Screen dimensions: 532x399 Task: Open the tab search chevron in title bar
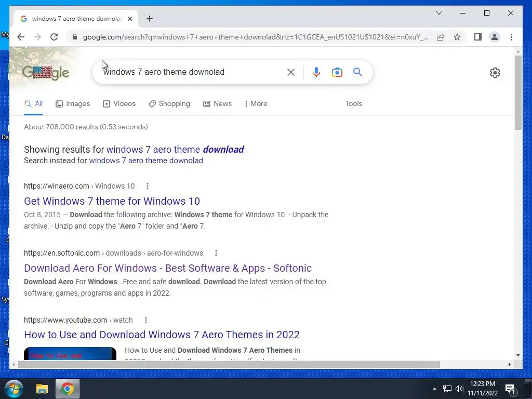tap(439, 13)
